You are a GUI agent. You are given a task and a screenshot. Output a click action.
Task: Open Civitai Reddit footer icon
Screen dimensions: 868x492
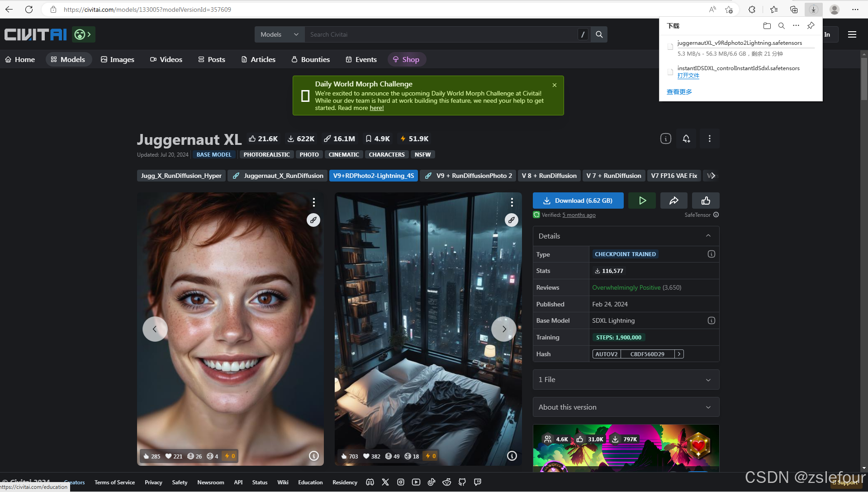point(446,482)
